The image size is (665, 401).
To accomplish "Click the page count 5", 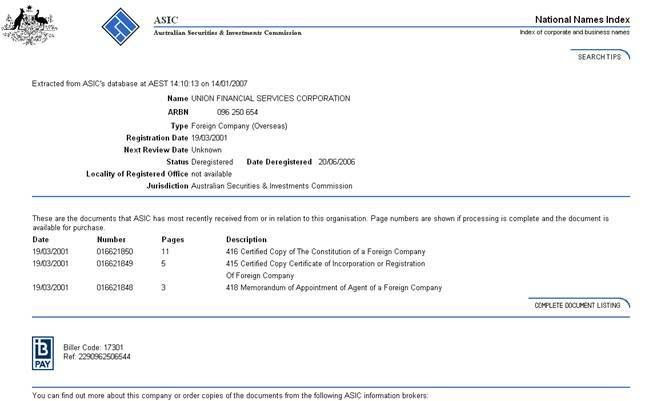I will [x=163, y=263].
